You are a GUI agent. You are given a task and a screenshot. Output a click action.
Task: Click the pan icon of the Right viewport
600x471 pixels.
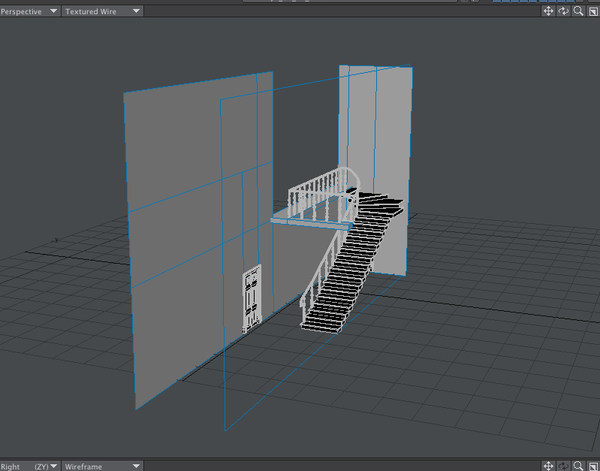(x=548, y=466)
